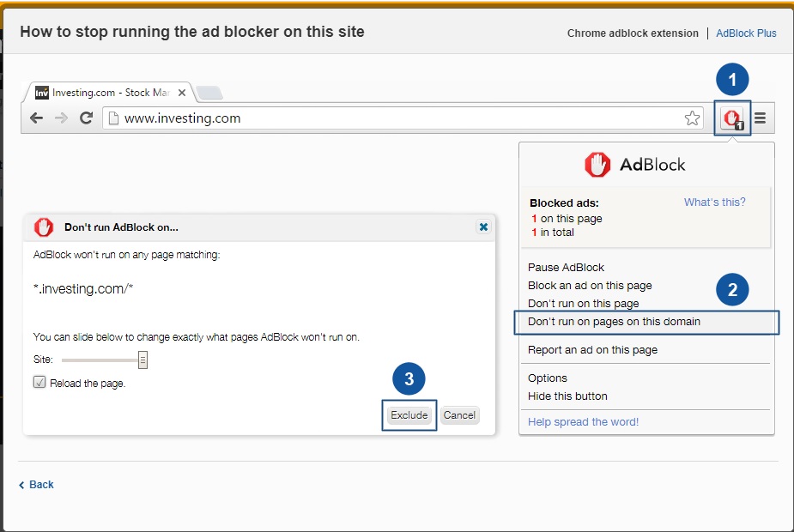The height and width of the screenshot is (532, 794).
Task: Click the Exclude button
Action: (x=409, y=415)
